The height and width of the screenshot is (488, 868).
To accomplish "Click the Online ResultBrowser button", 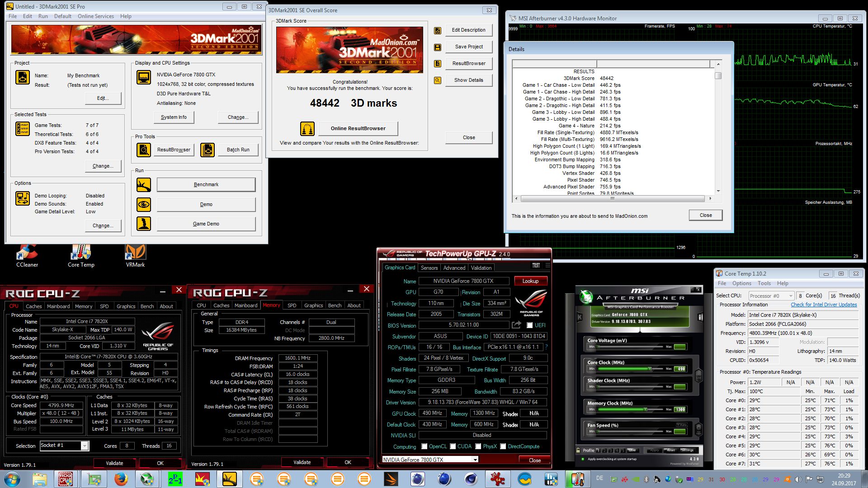I will point(358,128).
